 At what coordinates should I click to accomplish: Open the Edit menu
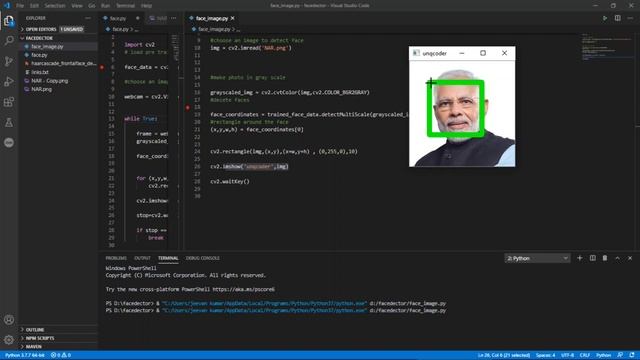point(34,6)
